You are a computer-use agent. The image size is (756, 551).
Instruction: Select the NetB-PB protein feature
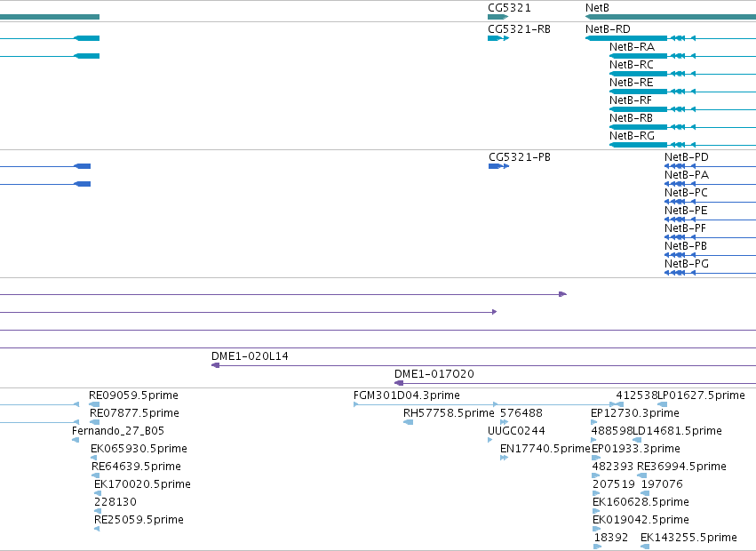[710, 255]
